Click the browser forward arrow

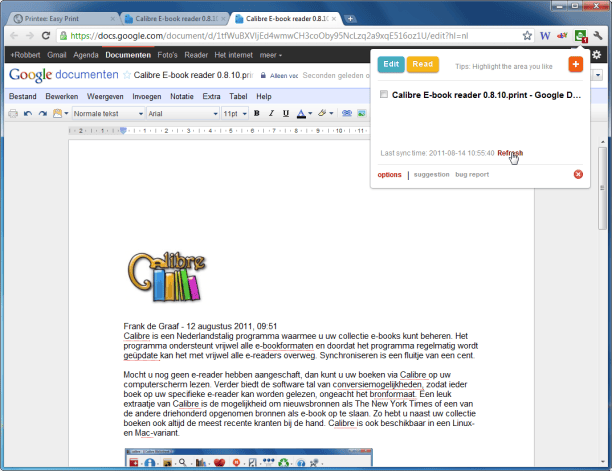[x=30, y=36]
